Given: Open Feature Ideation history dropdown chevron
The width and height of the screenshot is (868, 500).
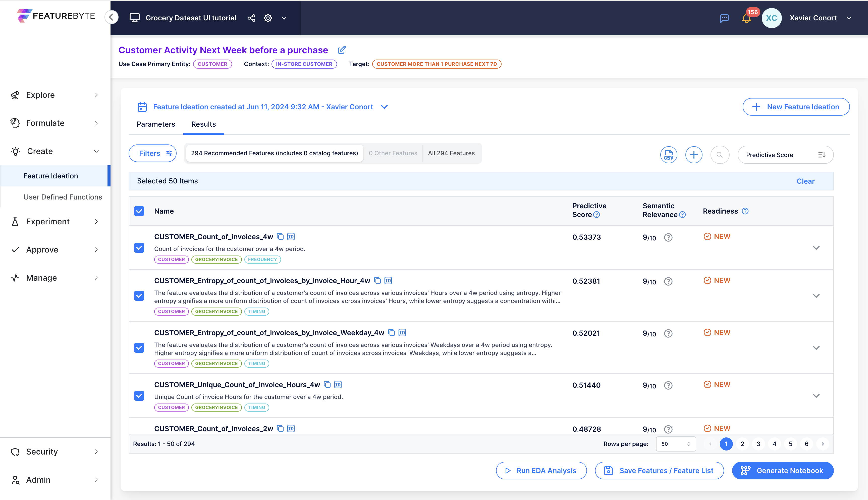Looking at the screenshot, I should (x=384, y=107).
